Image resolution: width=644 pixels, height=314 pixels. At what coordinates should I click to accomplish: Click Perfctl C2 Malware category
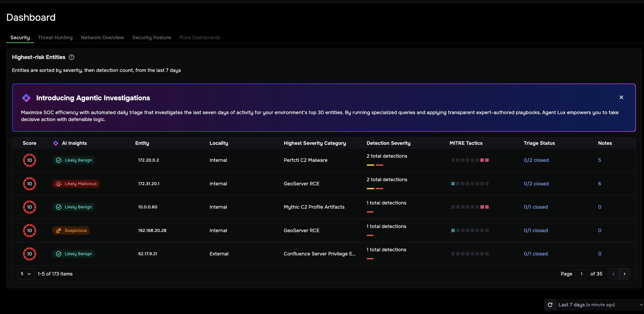(306, 160)
